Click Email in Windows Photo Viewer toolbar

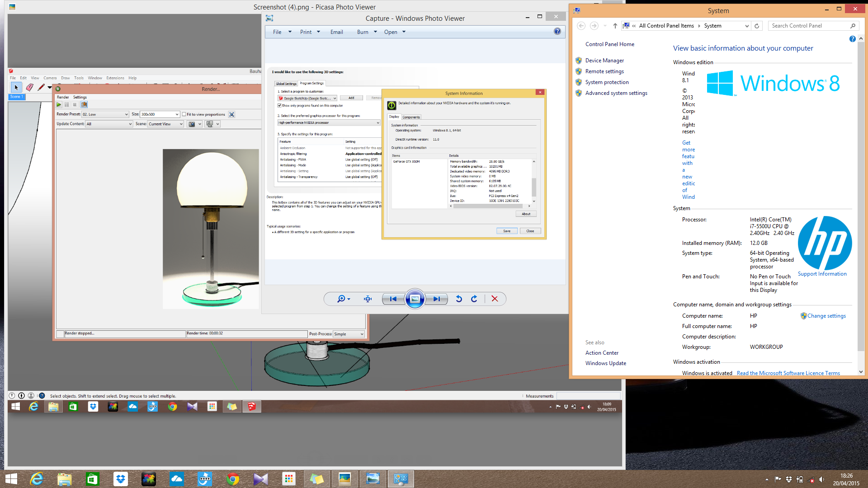337,32
